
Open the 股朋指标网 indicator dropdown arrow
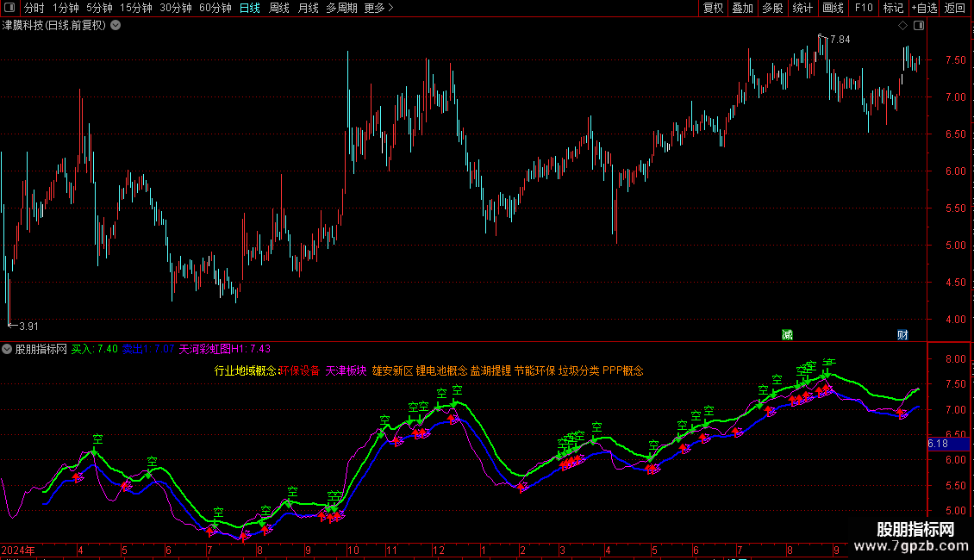click(x=7, y=349)
